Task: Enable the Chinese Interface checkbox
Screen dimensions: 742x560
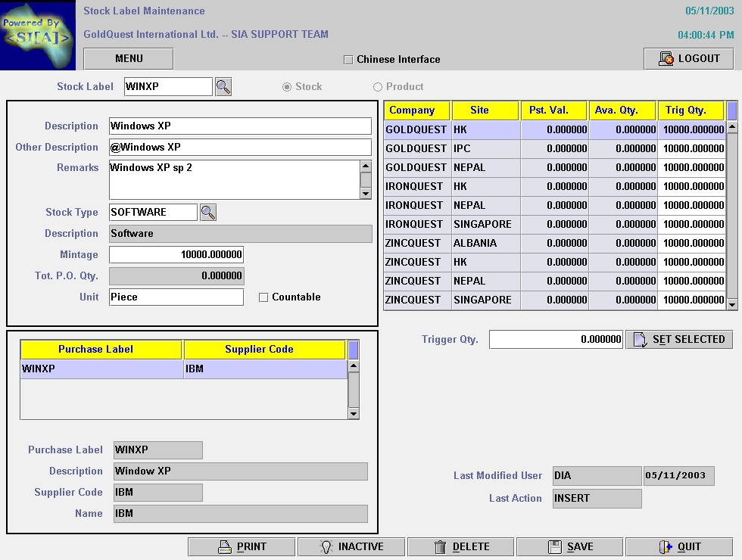Action: click(x=348, y=60)
